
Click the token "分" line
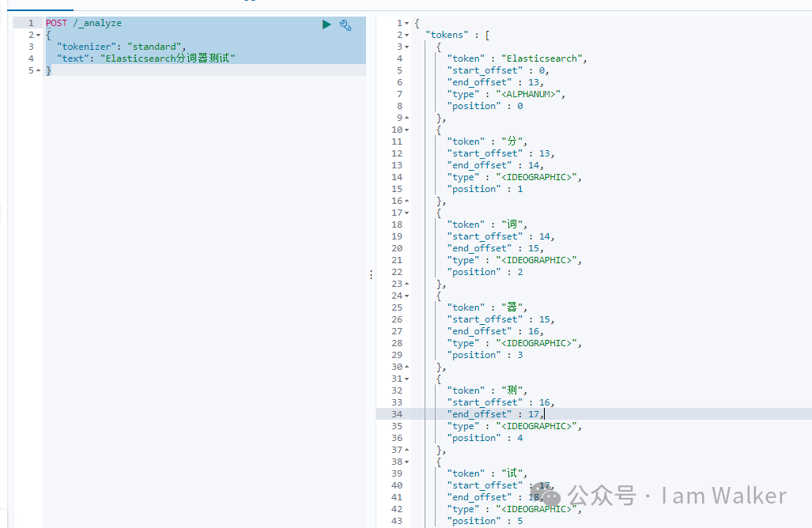487,141
